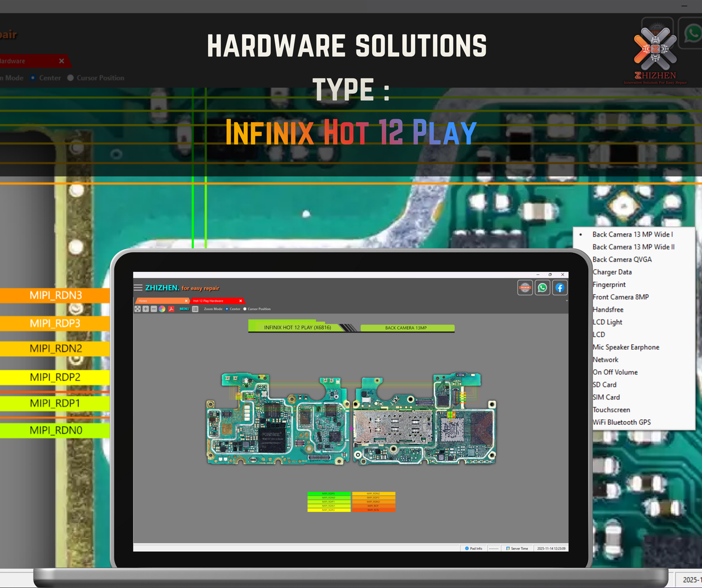Click large orange MIPI_RDN3 label at left
This screenshot has width=702, height=588.
click(55, 295)
